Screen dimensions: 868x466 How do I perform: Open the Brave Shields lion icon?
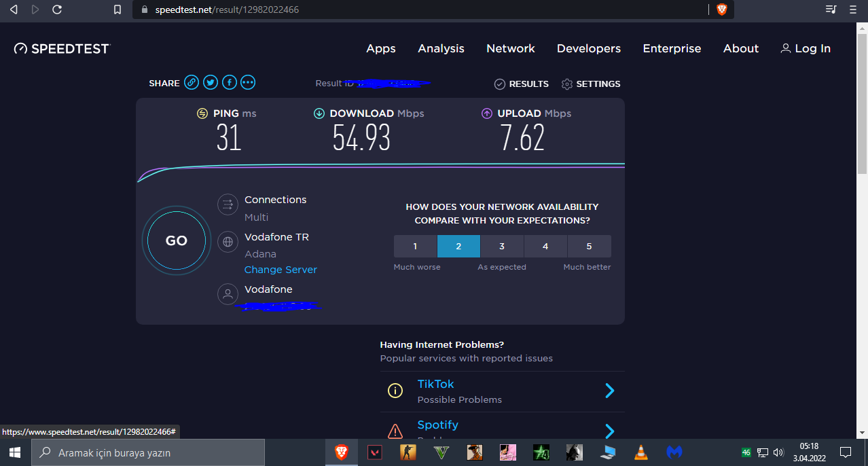click(721, 10)
